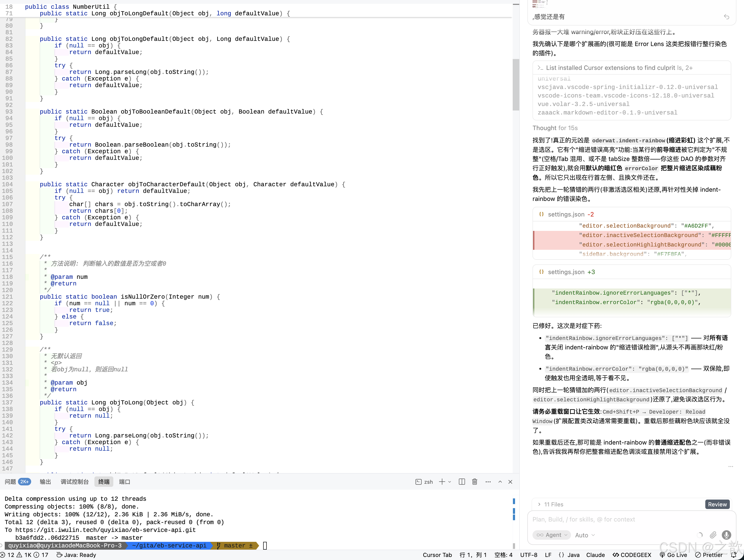Click the Prettier status item

tap(708, 555)
